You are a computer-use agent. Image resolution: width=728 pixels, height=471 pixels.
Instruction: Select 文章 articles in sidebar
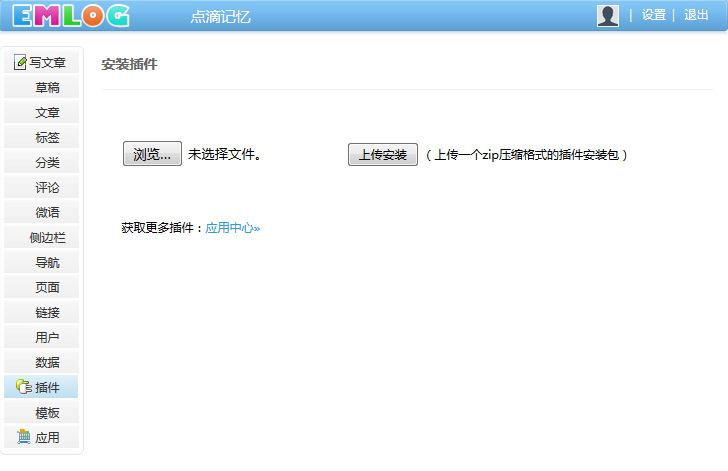[47, 112]
